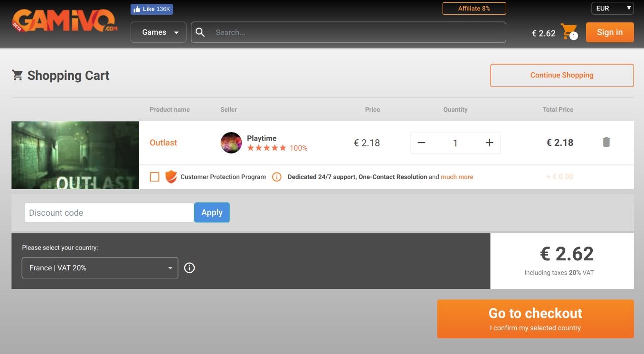
Task: Open the France VAT 20% country dropdown
Action: [x=100, y=268]
